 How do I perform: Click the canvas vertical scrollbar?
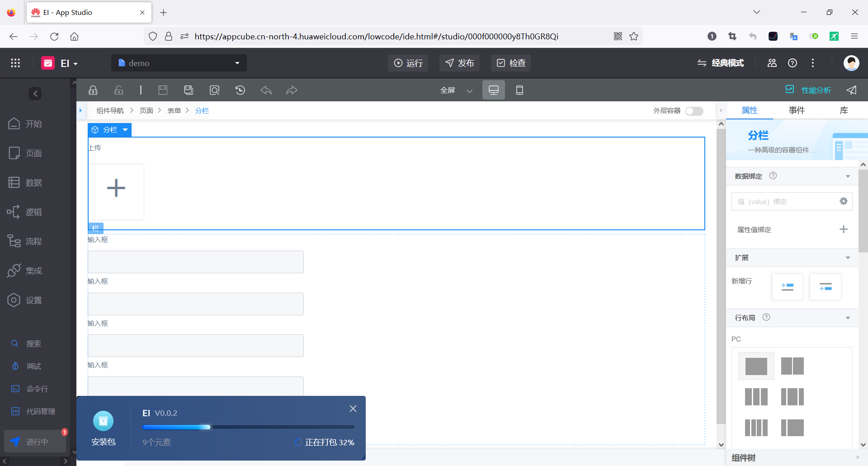click(x=721, y=276)
